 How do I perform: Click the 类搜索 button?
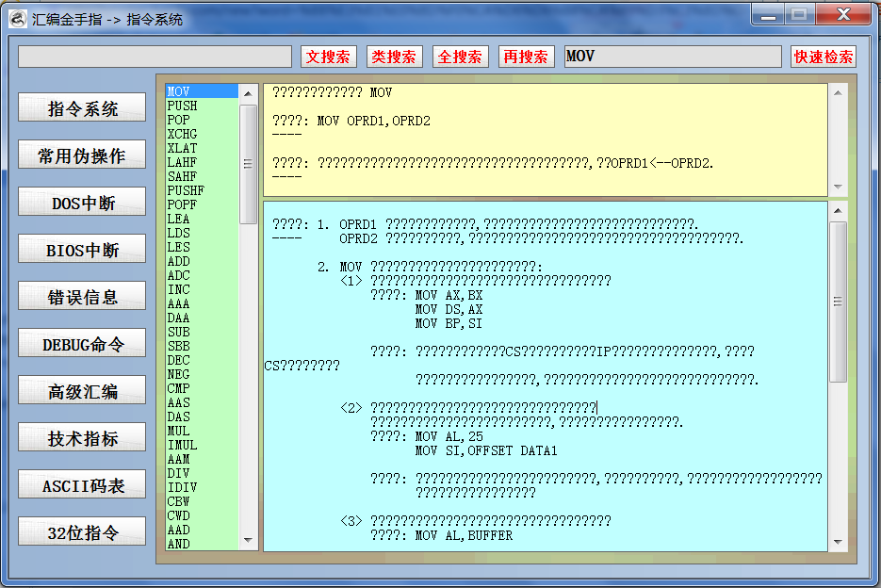click(x=394, y=57)
